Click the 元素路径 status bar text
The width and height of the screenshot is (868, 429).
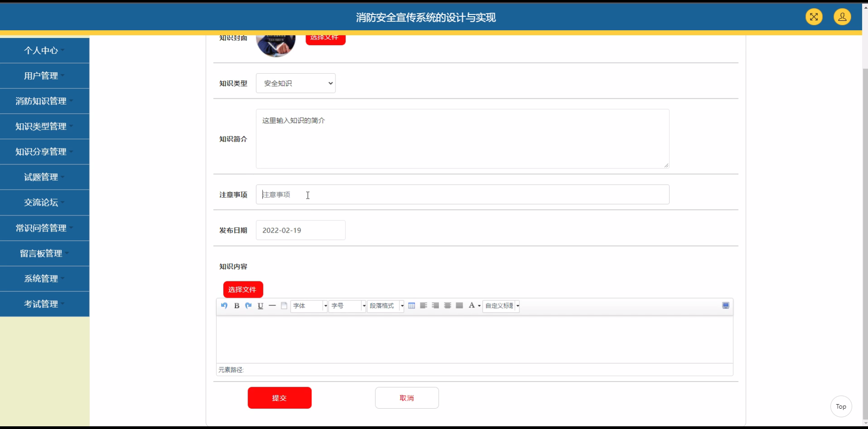click(x=231, y=370)
